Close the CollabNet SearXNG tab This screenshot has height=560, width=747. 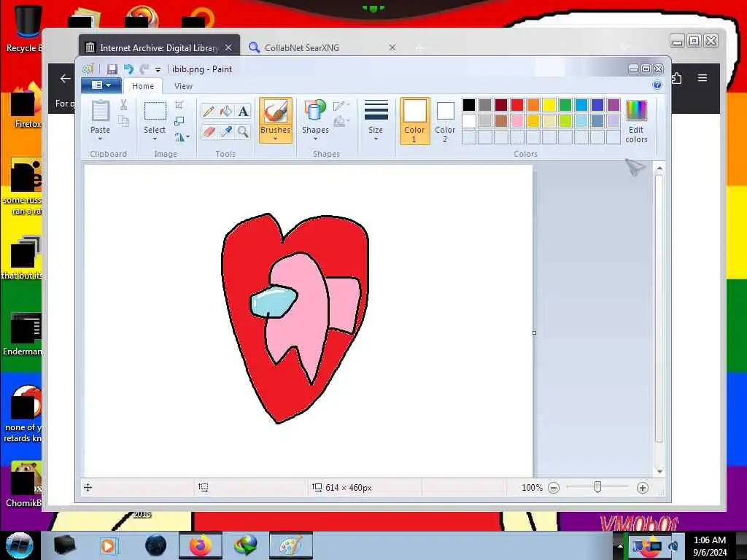(392, 47)
